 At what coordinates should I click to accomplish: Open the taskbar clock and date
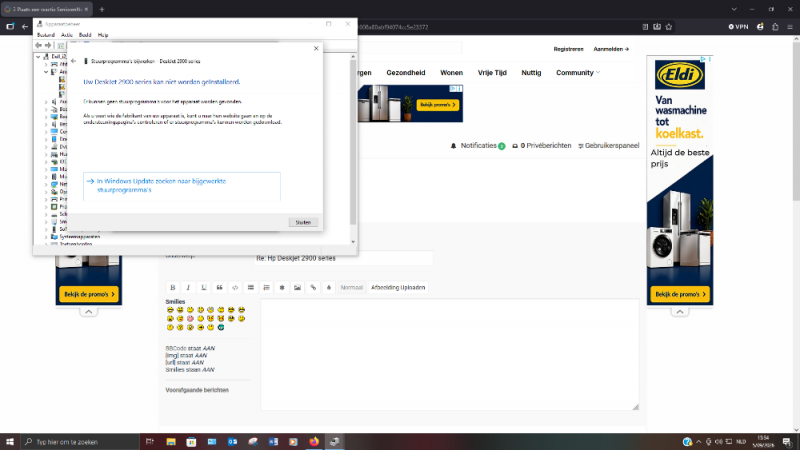763,442
